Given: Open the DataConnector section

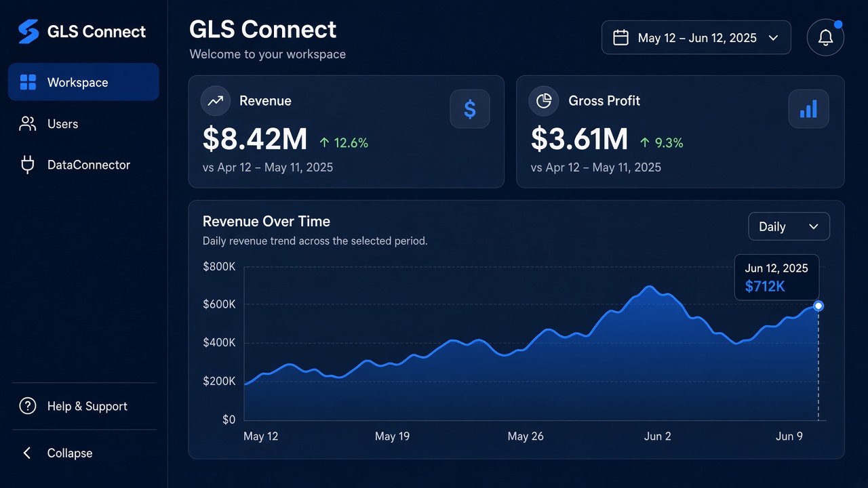Looking at the screenshot, I should coord(83,165).
